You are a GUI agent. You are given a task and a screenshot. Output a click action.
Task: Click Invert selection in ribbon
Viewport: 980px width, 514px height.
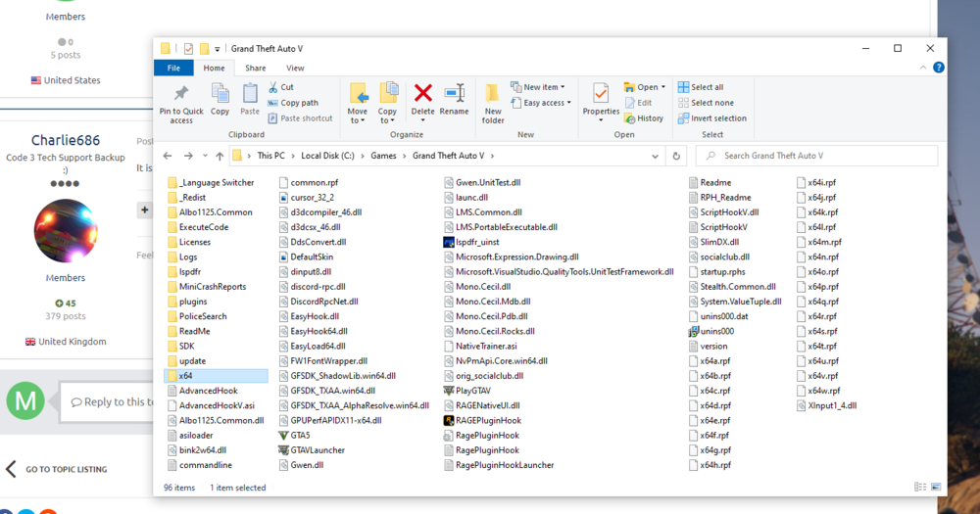tap(711, 118)
